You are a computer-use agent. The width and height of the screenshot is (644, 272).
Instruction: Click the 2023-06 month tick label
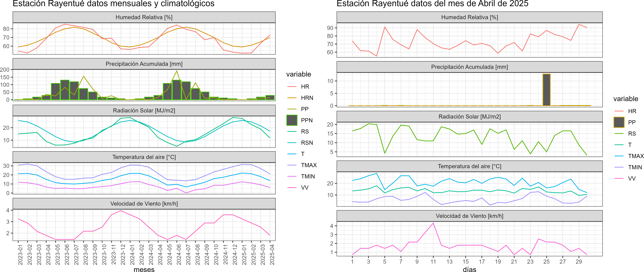pyautogui.click(x=67, y=254)
